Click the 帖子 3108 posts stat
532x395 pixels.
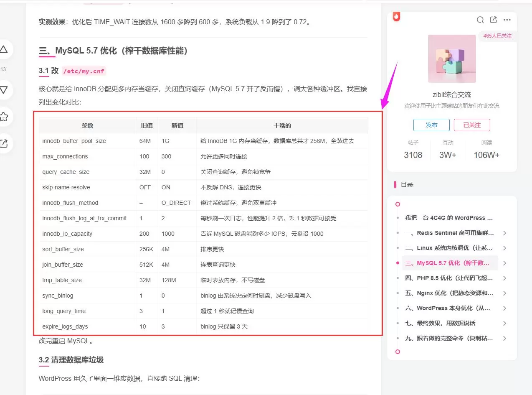click(x=413, y=149)
